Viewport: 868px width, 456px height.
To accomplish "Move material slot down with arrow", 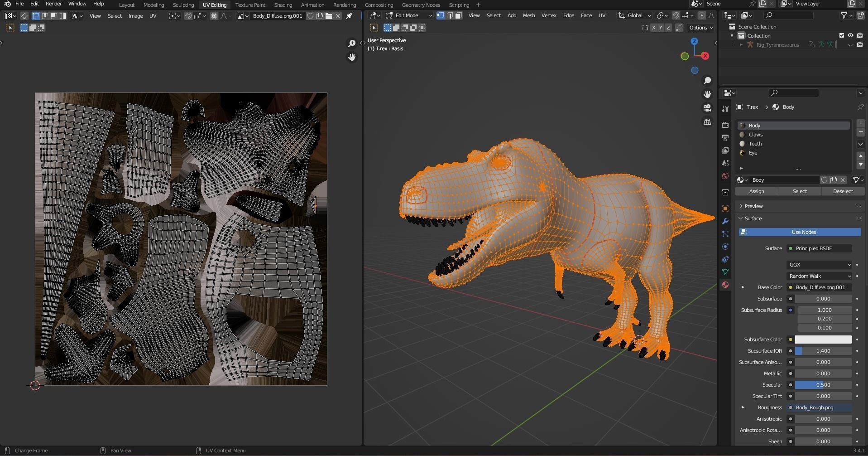I will pos(860,165).
